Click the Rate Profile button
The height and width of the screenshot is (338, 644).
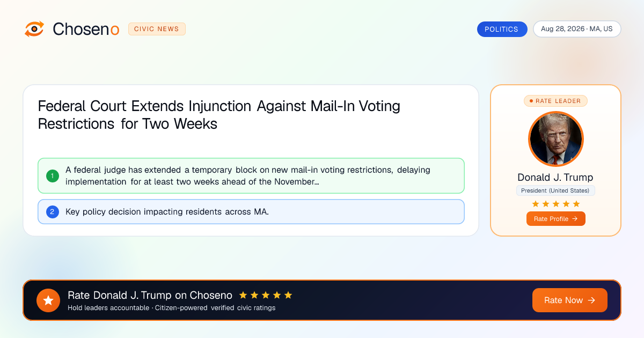556,219
